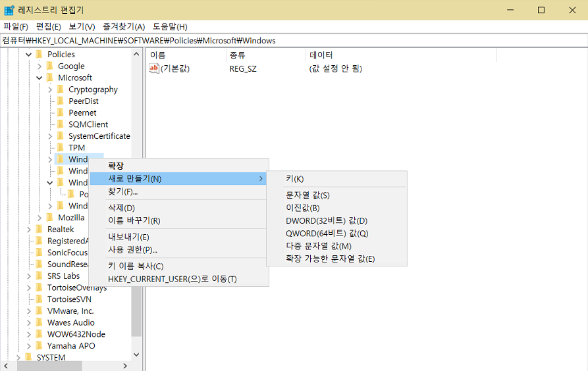Select the SYSTEM folder icon
This screenshot has height=371, width=588.
(29, 357)
